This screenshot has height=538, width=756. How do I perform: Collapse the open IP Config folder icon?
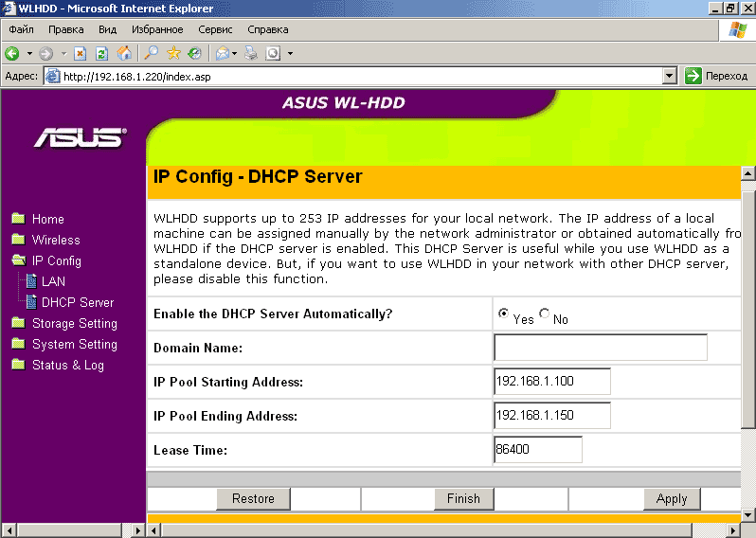pos(19,260)
